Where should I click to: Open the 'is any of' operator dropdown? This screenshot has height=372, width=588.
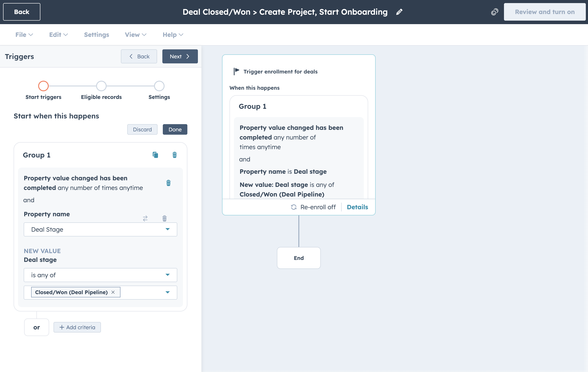100,275
